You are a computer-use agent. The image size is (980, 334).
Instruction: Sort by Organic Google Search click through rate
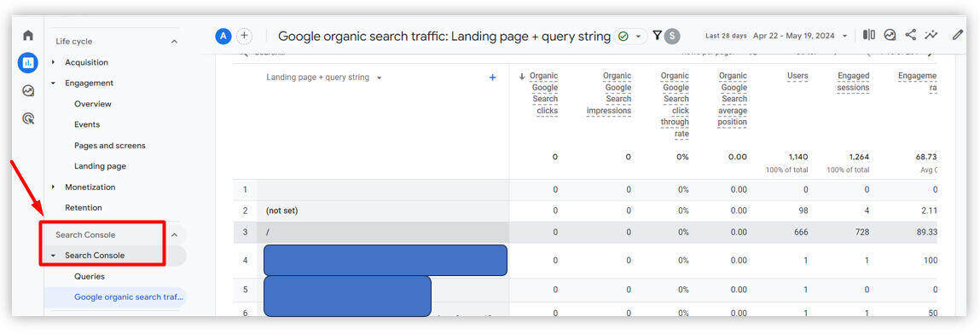coord(675,105)
